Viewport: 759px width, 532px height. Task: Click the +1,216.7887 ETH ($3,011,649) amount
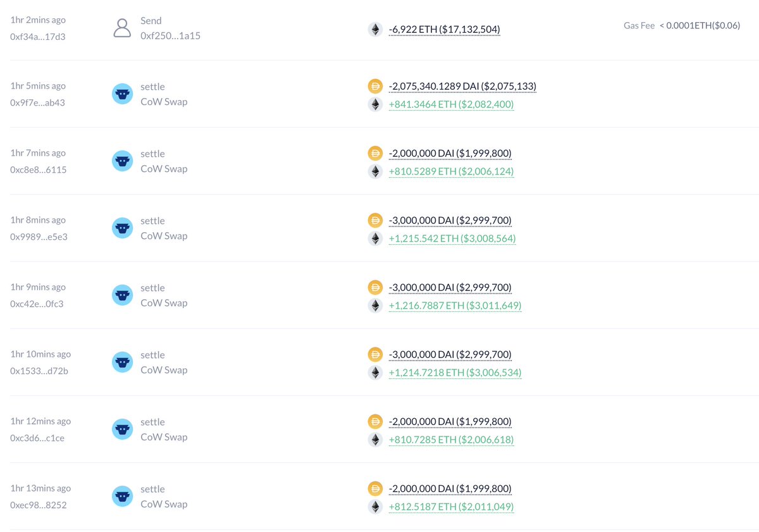(455, 306)
